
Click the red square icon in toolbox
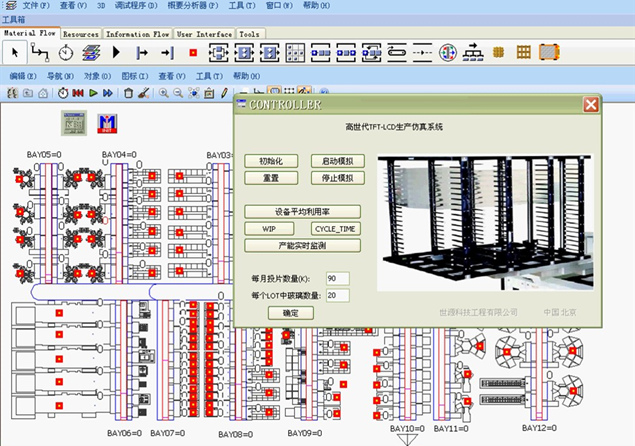click(193, 51)
